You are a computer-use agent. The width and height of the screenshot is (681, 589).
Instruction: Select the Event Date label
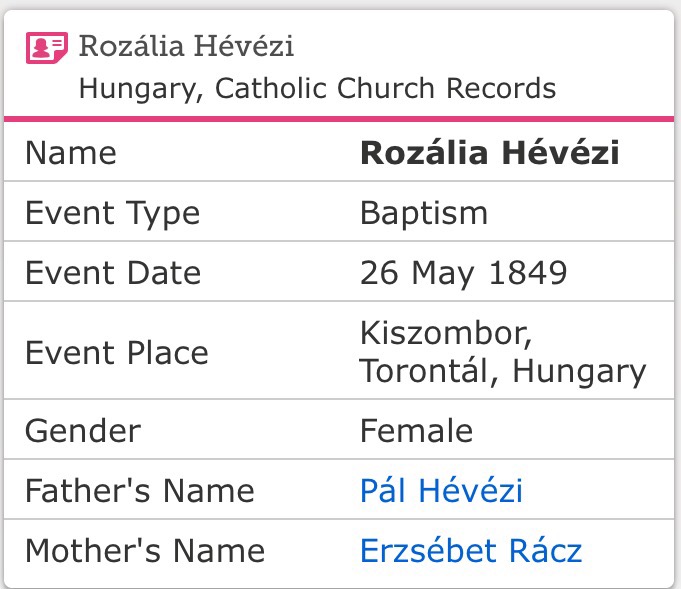pos(112,273)
